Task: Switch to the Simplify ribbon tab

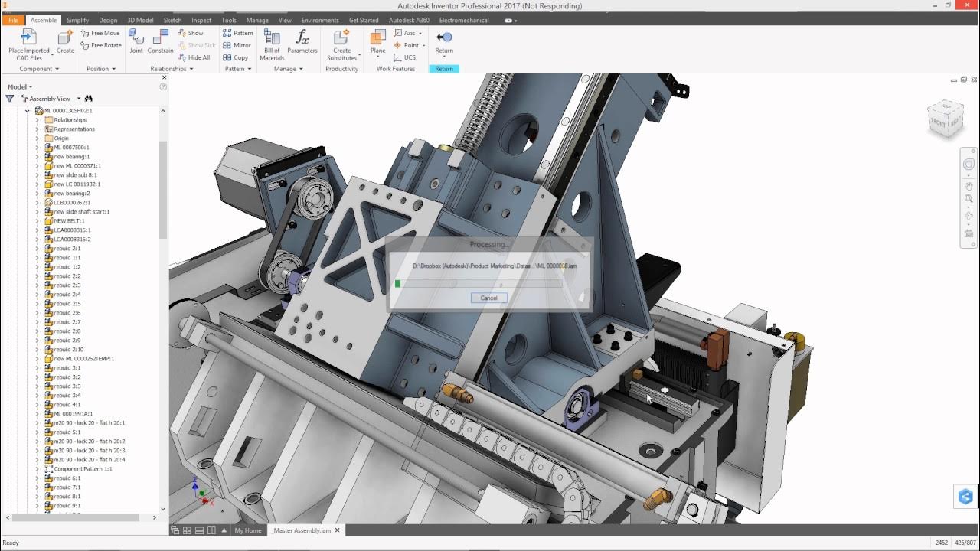Action: 77,21
